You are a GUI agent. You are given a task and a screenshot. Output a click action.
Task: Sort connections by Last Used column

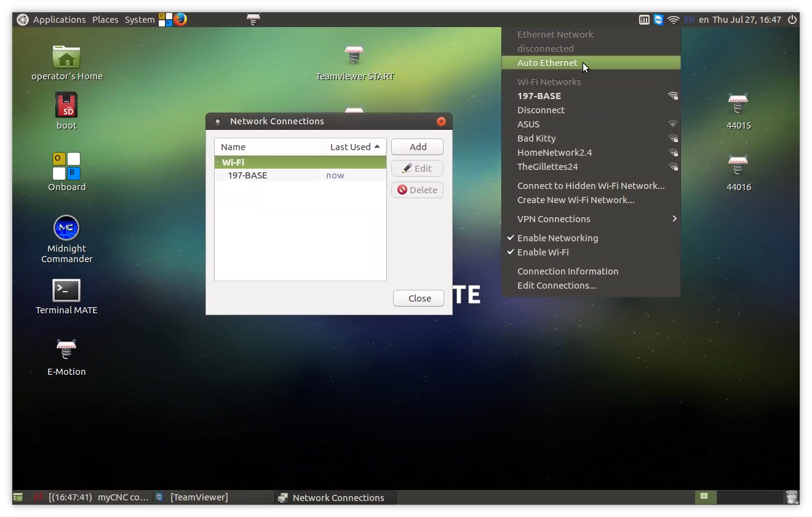click(354, 147)
